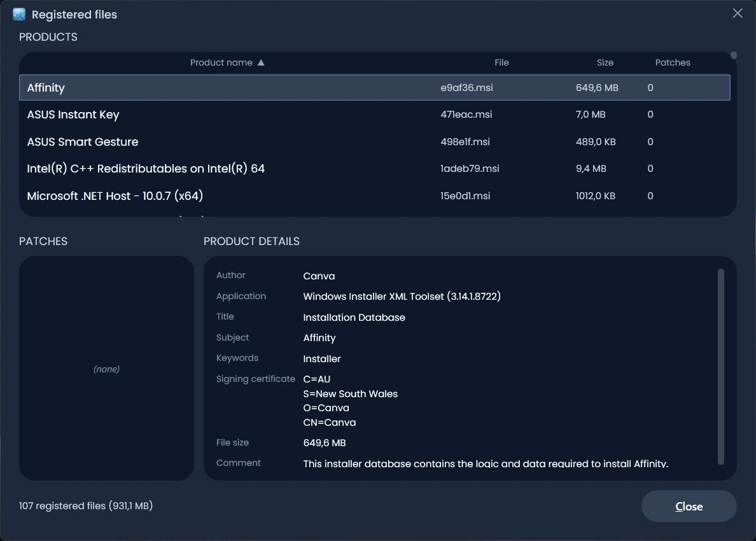
Task: Click file name 498e1f.msi
Action: [x=465, y=142]
